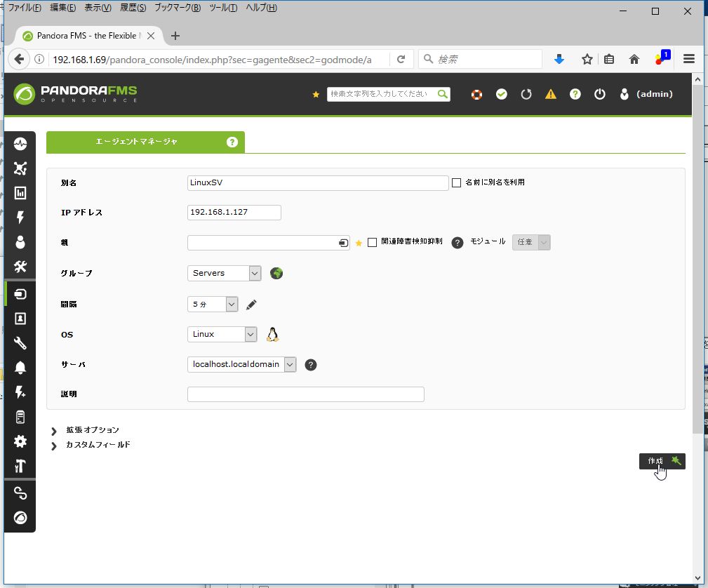Open the Resources agent sidebar icon
Screen dimensions: 708x588
point(20,294)
